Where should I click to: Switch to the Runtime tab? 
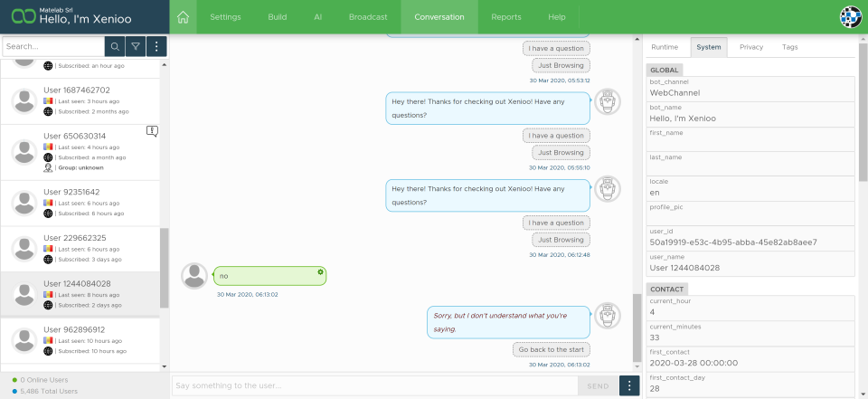click(x=665, y=47)
